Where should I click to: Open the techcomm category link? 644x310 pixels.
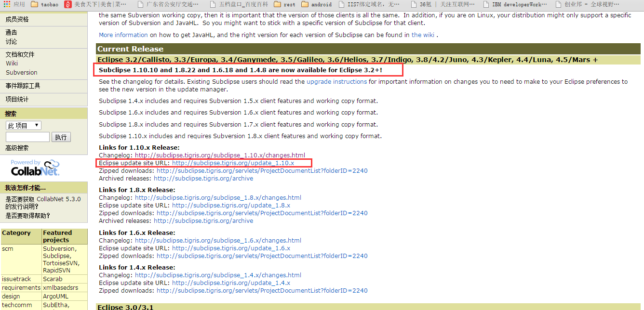point(17,305)
